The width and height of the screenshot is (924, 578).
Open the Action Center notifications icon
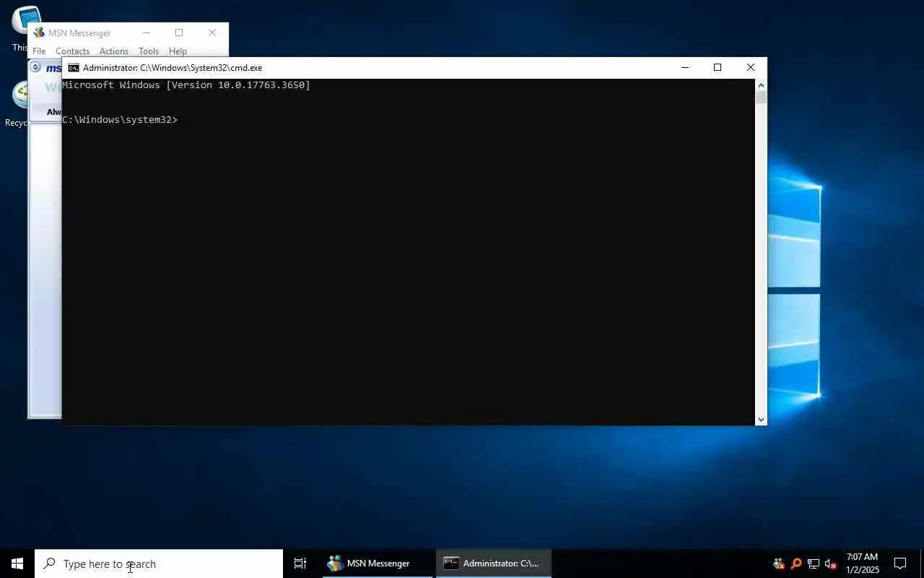(900, 564)
